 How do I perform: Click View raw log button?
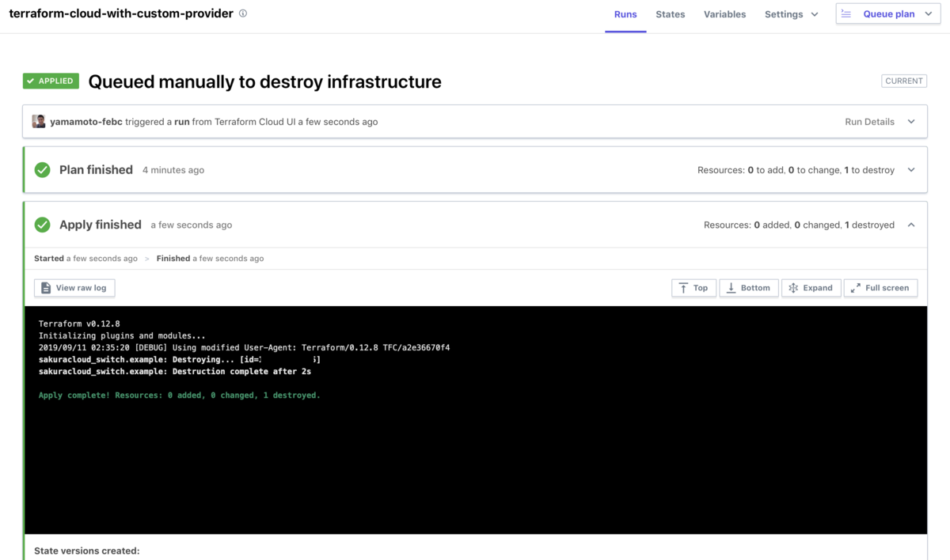tap(74, 288)
